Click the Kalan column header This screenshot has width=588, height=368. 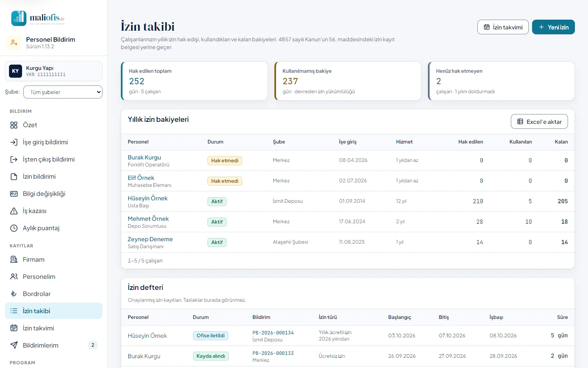coord(561,142)
